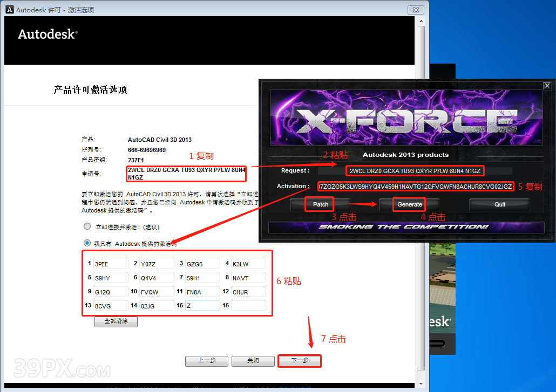Close the X-Force window with its X button

(x=547, y=85)
